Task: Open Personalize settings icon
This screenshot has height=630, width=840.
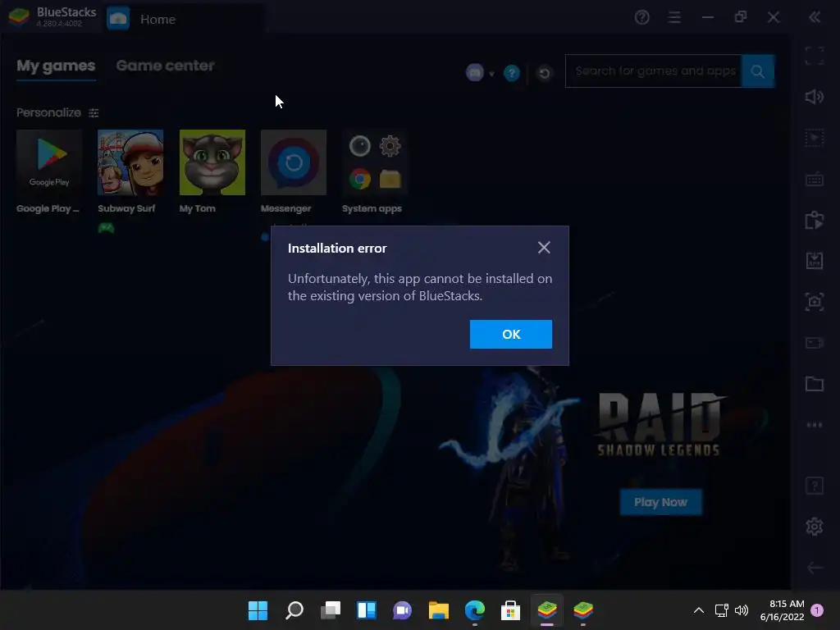Action: pos(94,113)
